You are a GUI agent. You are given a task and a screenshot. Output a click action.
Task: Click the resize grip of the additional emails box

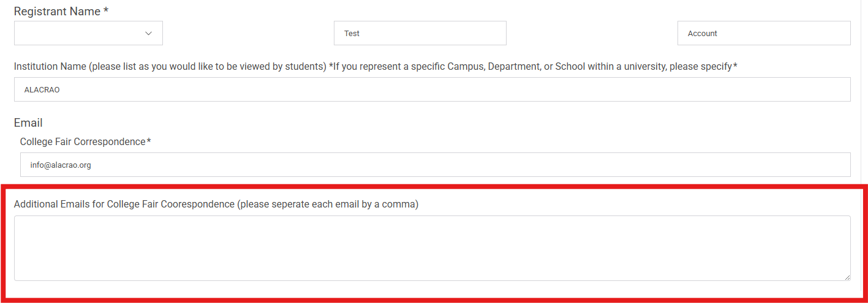click(847, 277)
